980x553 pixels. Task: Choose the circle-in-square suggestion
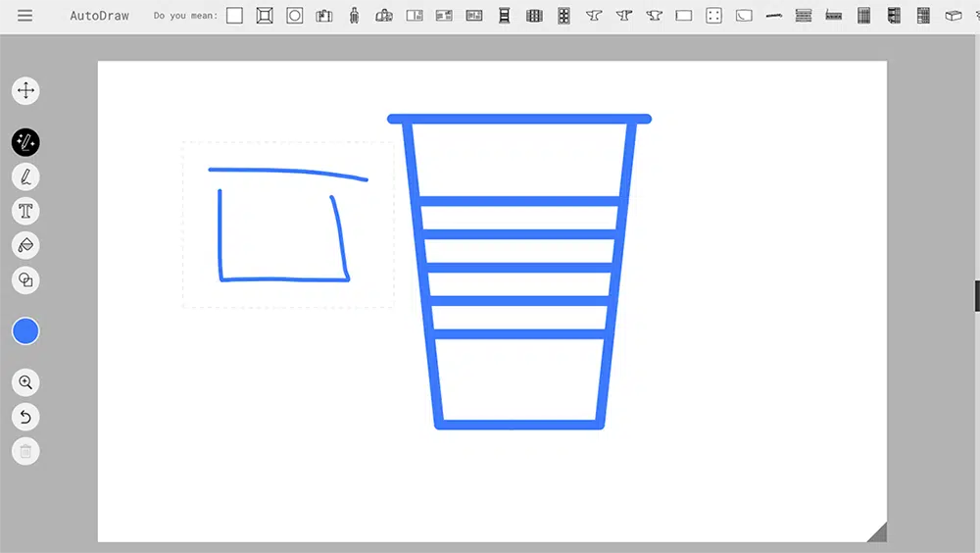tap(294, 16)
